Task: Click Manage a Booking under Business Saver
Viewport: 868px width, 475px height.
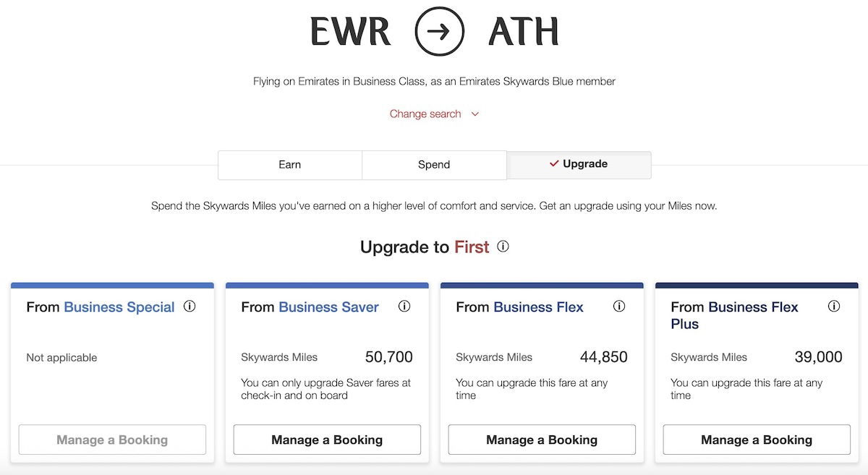Action: tap(327, 440)
